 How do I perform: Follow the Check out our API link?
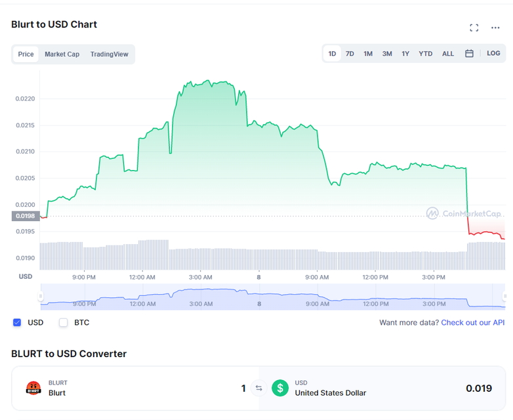click(x=473, y=322)
